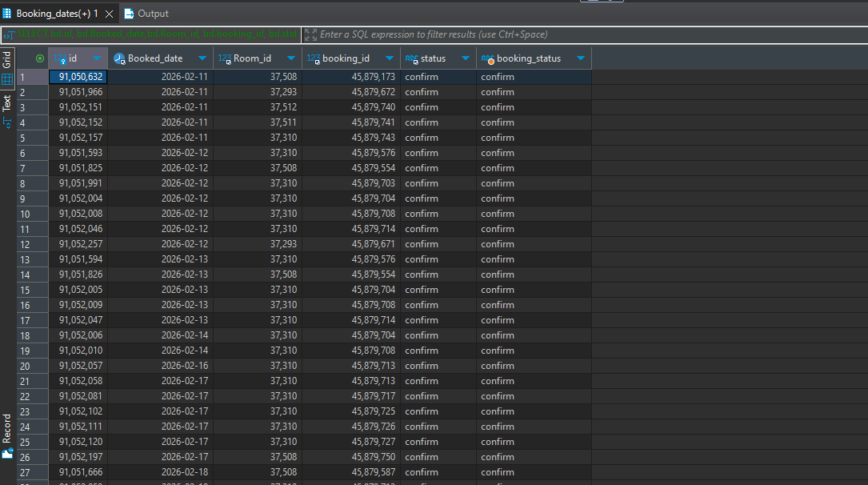This screenshot has width=868, height=485.
Task: Click the booking_status ABC type icon
Action: pyautogui.click(x=488, y=58)
